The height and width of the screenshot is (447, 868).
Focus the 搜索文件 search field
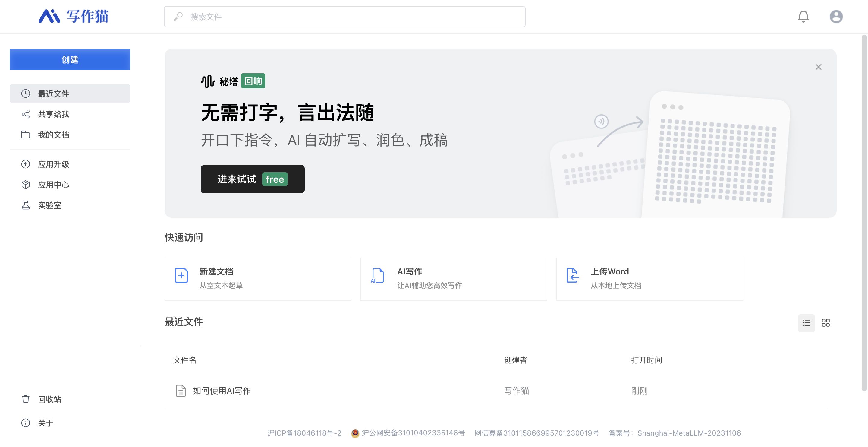click(x=344, y=17)
